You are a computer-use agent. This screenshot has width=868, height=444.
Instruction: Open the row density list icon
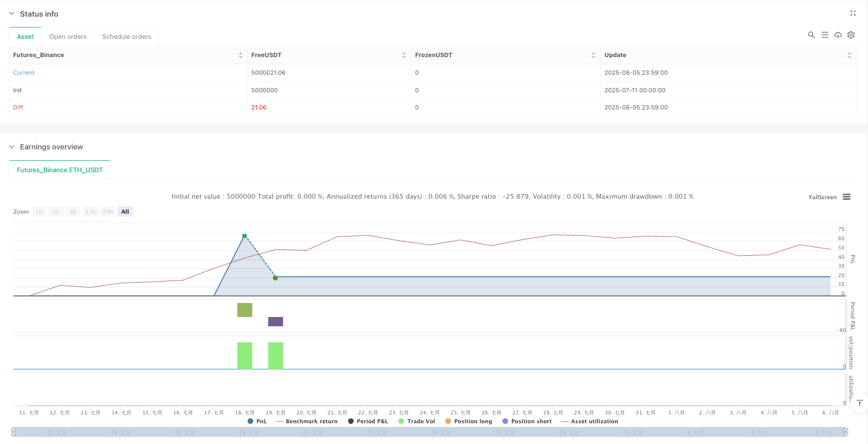824,35
